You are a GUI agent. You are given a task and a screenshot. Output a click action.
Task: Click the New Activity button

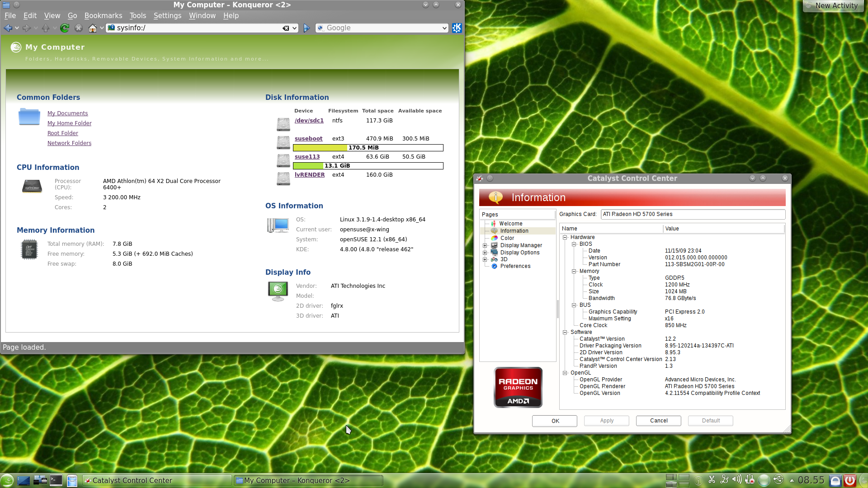(x=833, y=5)
